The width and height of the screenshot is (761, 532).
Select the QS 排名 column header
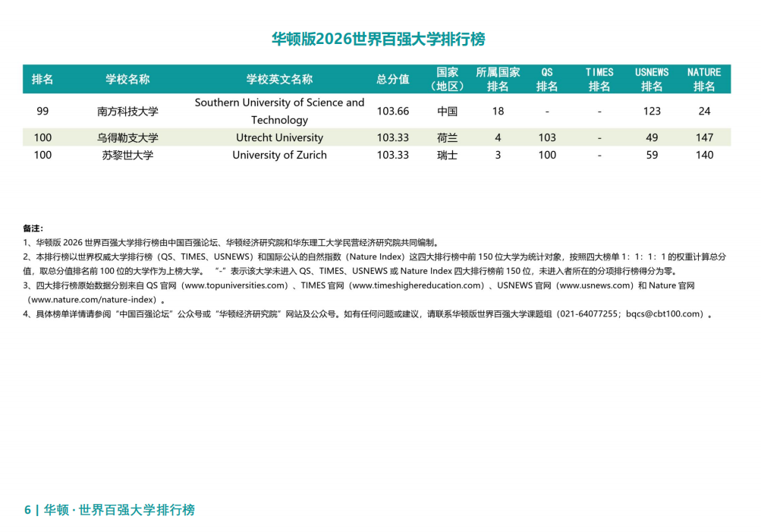[x=547, y=79]
